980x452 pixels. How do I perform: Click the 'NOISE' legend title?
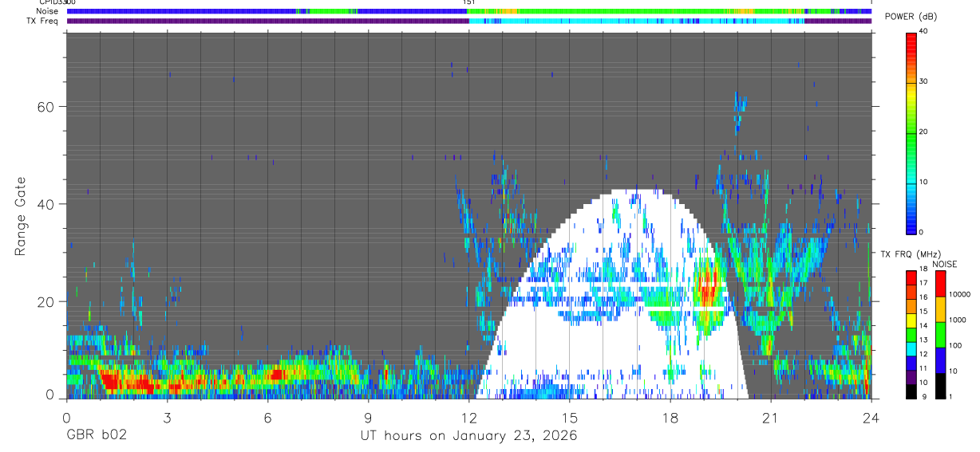[x=945, y=265]
